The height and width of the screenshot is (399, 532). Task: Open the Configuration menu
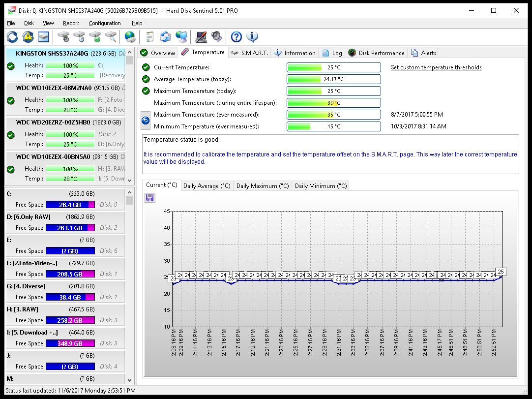[x=105, y=23]
